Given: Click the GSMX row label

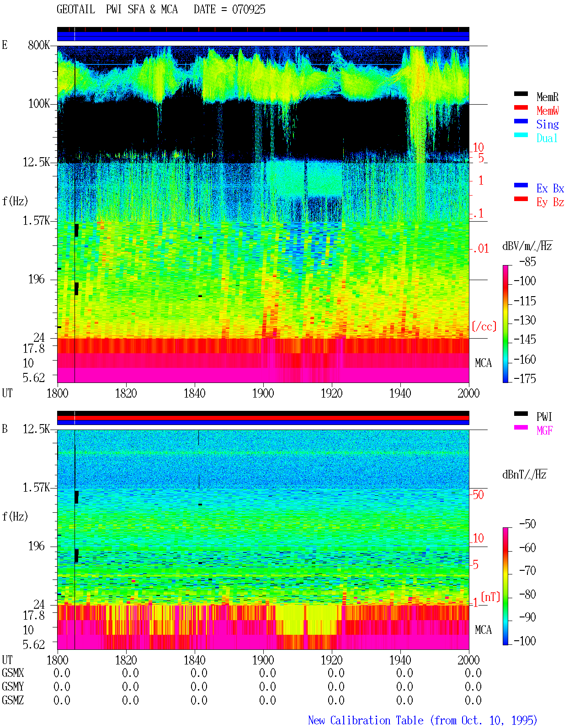Looking at the screenshot, I should pos(13,673).
